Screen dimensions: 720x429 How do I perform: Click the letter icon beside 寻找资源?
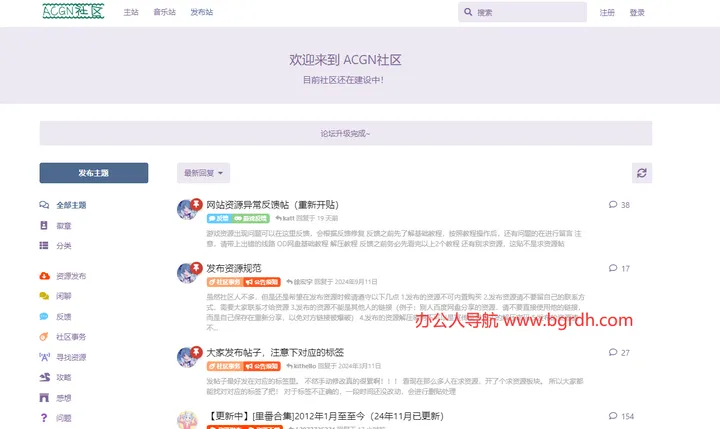click(44, 357)
